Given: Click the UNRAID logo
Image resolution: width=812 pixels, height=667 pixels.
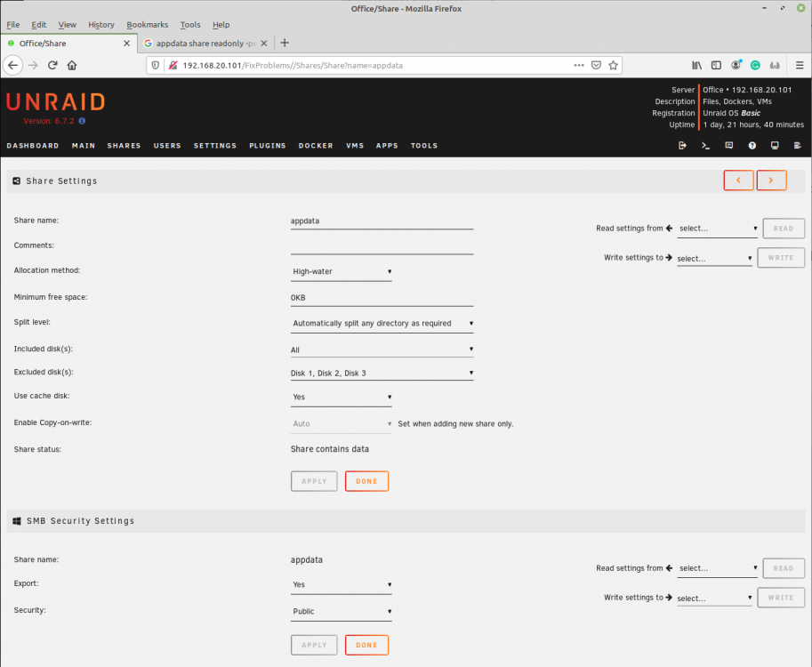Looking at the screenshot, I should click(56, 102).
